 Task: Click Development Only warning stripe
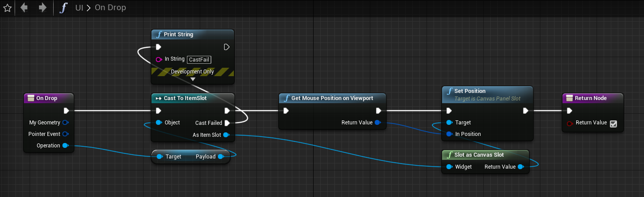point(193,72)
